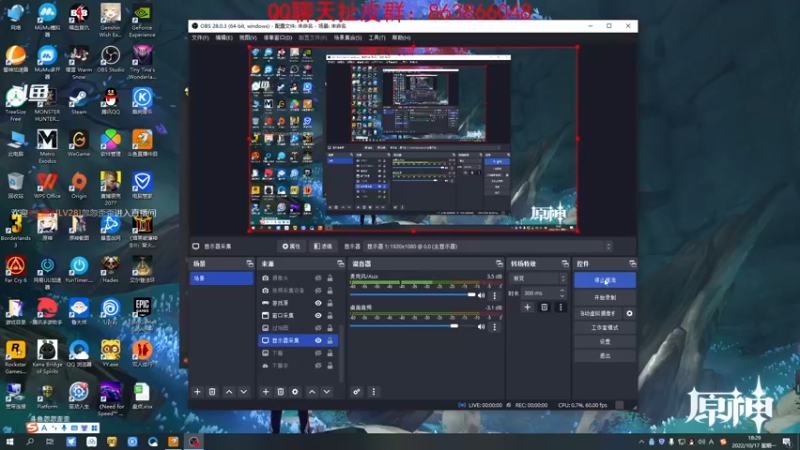
Task: Open 滤镜 filters button in source toolbar
Action: [323, 246]
